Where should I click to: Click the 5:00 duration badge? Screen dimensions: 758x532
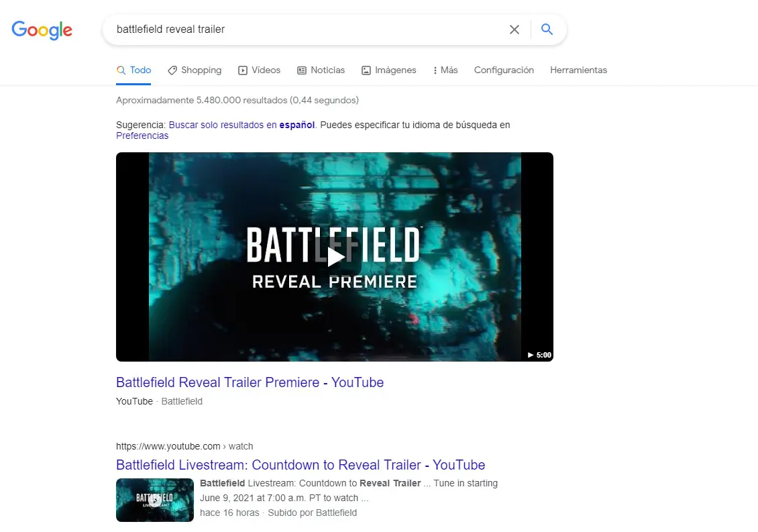(539, 355)
